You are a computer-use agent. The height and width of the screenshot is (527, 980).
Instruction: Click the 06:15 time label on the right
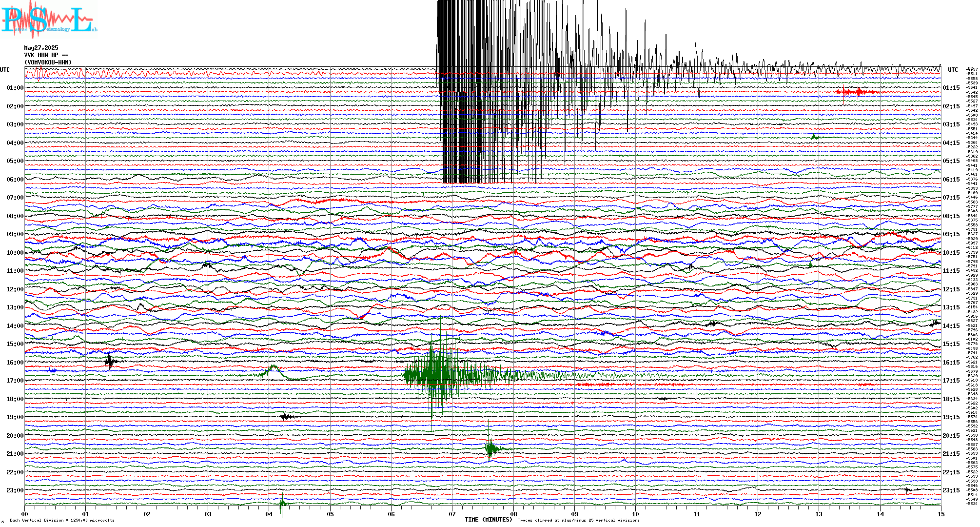point(951,180)
